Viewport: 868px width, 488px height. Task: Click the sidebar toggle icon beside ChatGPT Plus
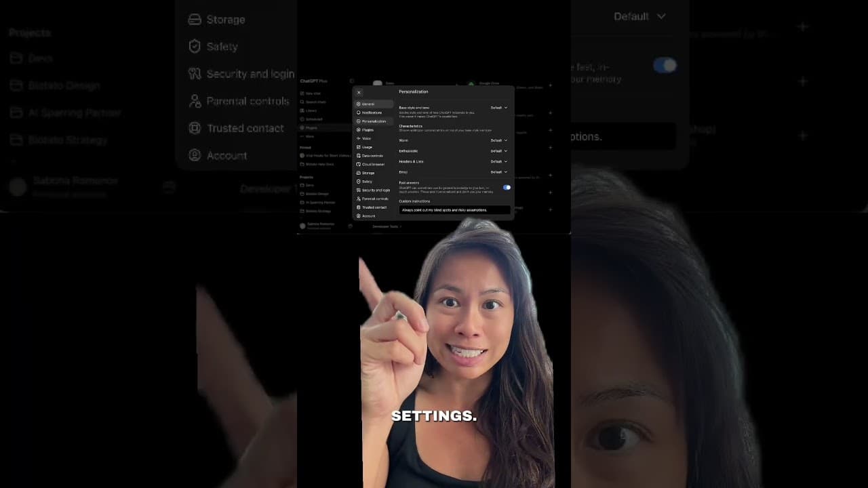[x=352, y=81]
